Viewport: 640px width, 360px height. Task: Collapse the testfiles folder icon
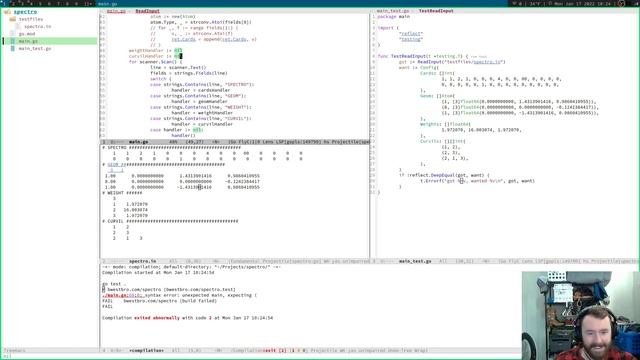13,19
